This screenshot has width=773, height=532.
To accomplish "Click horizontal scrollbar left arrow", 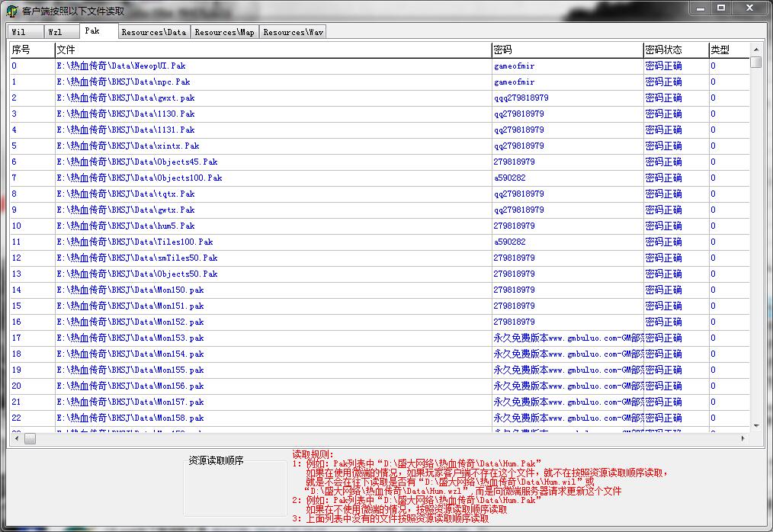I will 15,439.
